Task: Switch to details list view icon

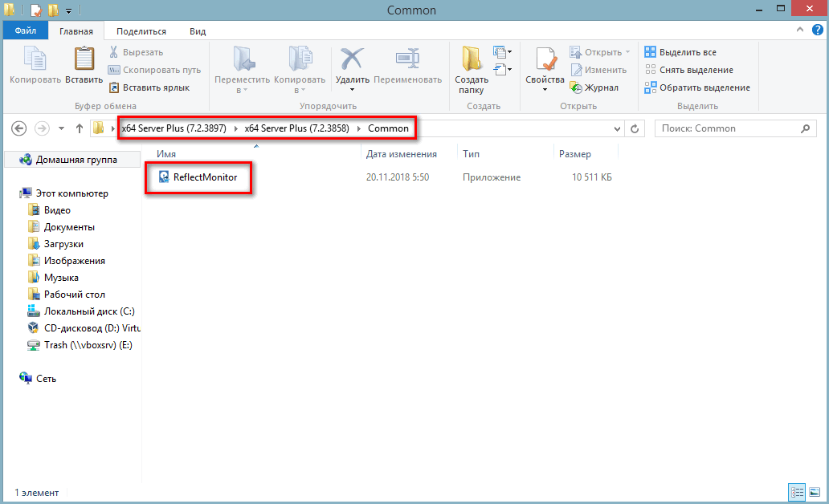Action: [x=798, y=492]
